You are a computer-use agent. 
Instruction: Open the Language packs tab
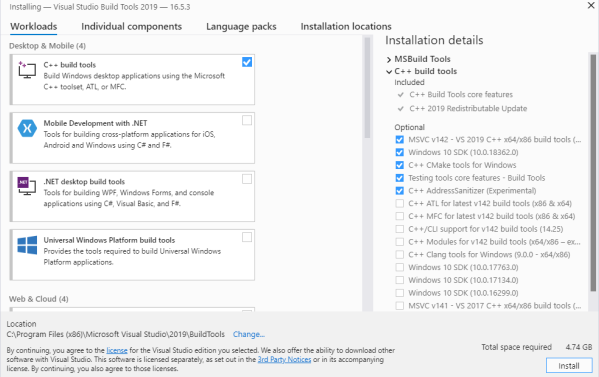[241, 26]
